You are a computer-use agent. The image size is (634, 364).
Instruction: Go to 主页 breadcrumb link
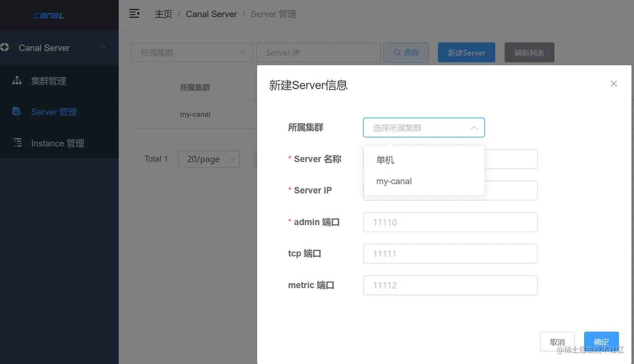[x=164, y=14]
